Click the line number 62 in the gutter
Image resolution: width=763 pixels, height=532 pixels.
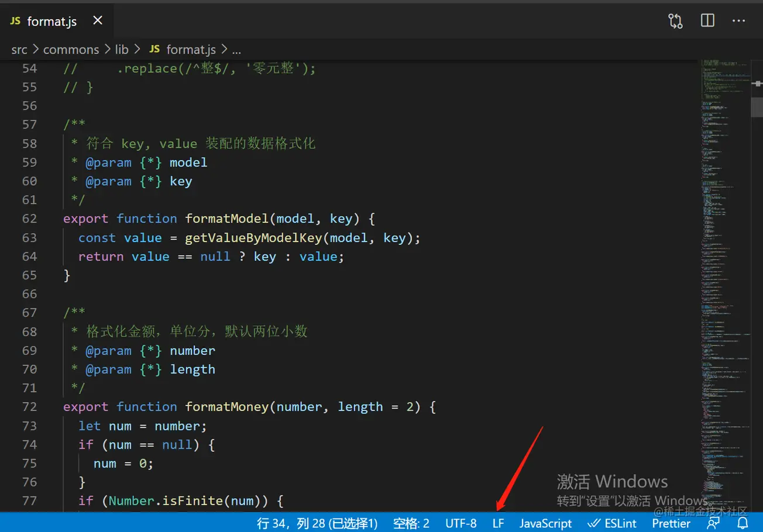tap(29, 219)
